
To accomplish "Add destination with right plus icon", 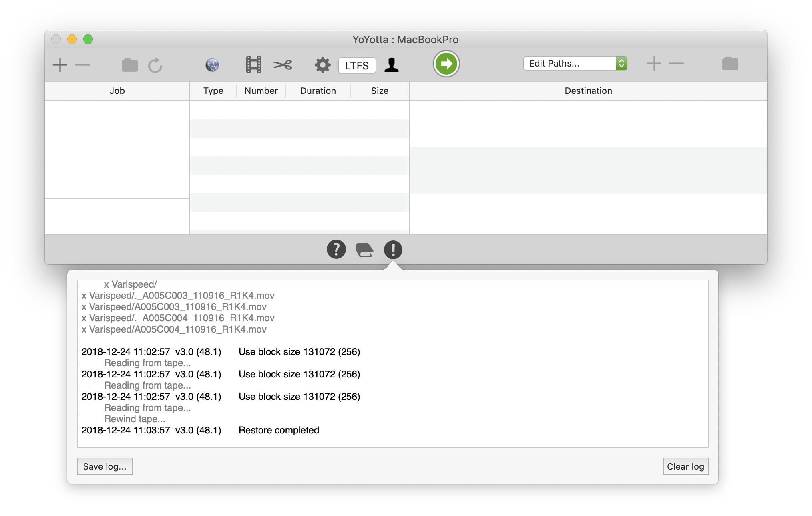I will pyautogui.click(x=654, y=63).
